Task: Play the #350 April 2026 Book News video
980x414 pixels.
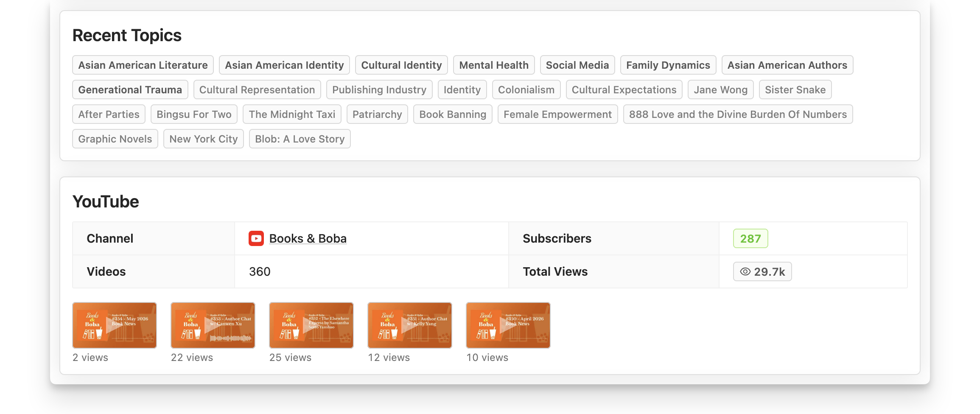Action: coord(508,325)
